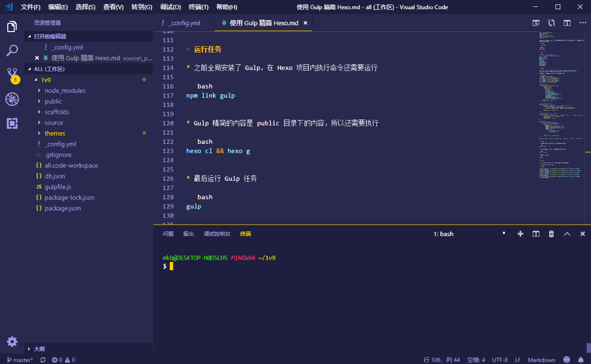This screenshot has width=591, height=364.
Task: Click in the bash terminal prompt
Action: pyautogui.click(x=171, y=266)
